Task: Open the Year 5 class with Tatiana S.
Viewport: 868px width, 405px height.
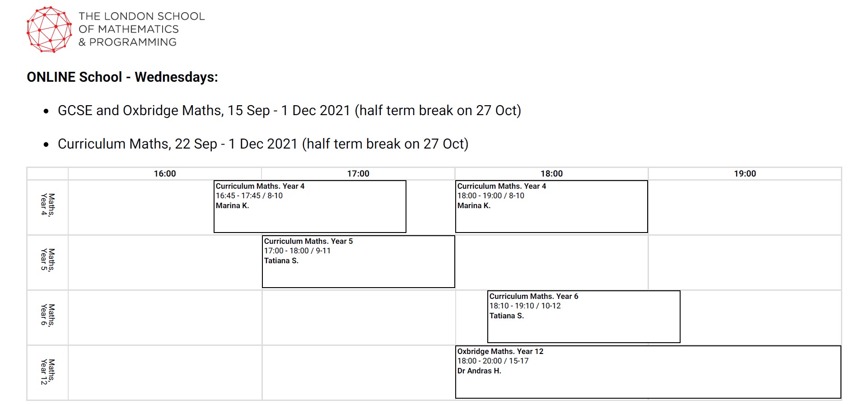Action: 359,262
